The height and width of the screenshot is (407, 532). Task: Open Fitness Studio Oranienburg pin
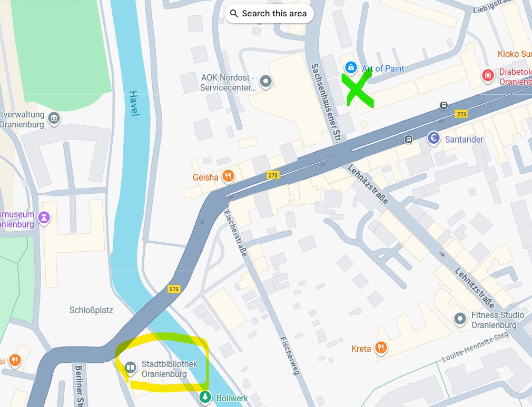coord(460,319)
